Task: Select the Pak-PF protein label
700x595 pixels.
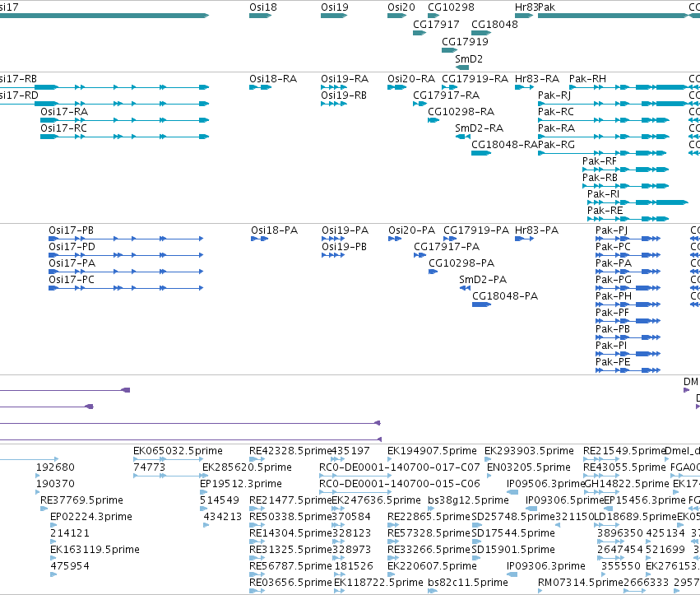Action: (612, 314)
